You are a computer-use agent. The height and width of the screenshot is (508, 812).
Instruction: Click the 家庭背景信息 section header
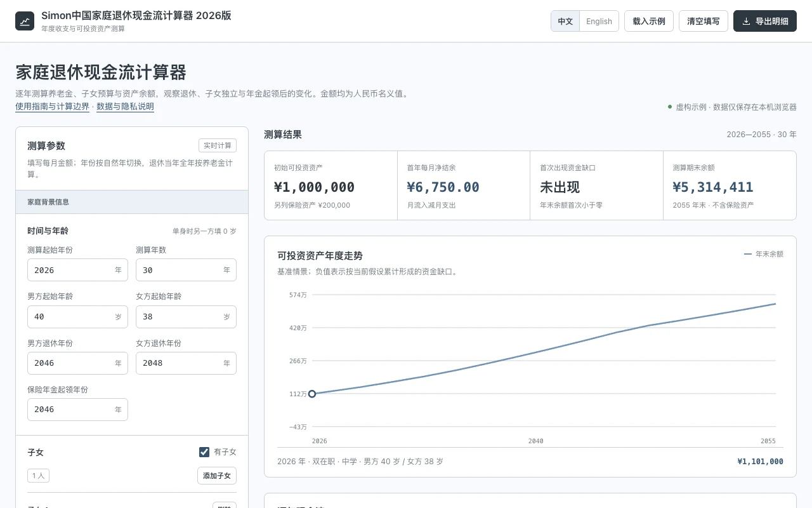132,202
